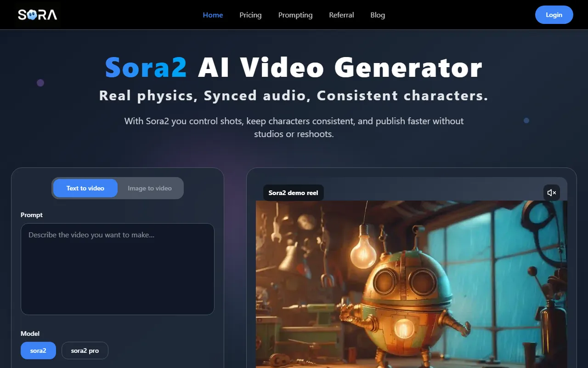Open the Prompting menu item
The width and height of the screenshot is (588, 368).
click(x=295, y=15)
